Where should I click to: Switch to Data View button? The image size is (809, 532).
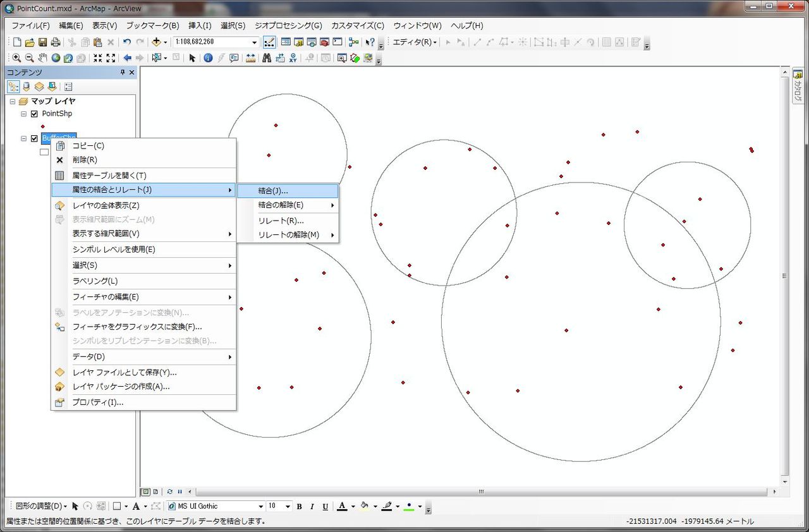point(145,492)
